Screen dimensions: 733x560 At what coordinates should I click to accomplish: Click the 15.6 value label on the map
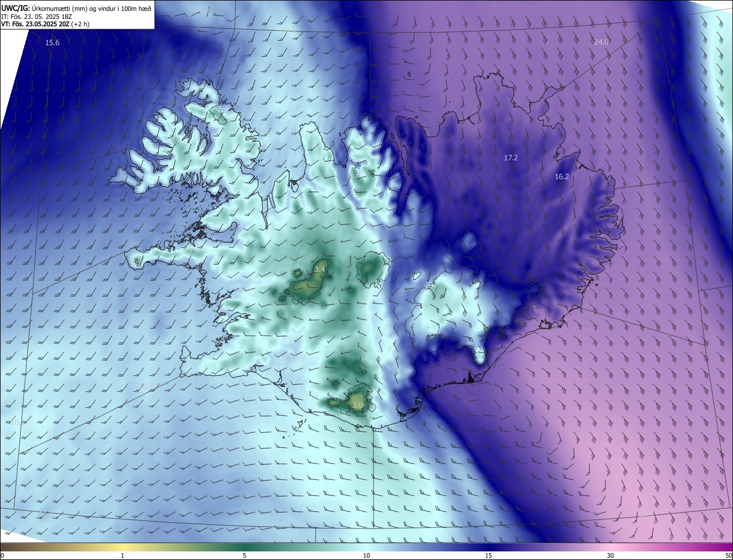pyautogui.click(x=52, y=43)
